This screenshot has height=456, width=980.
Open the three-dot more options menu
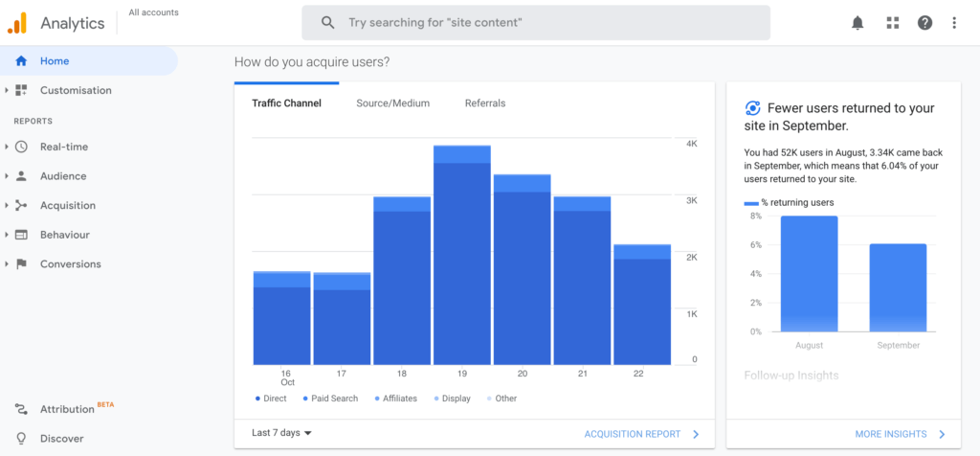(x=953, y=23)
